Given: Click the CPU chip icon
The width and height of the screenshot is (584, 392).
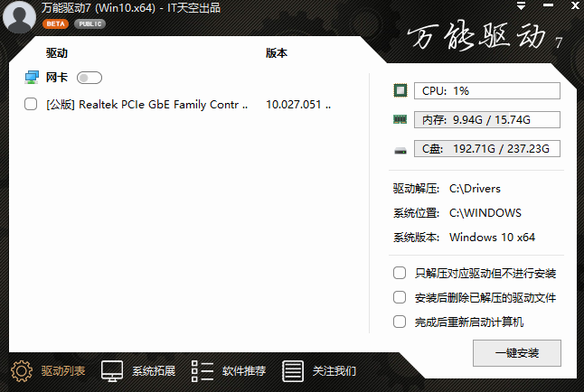Looking at the screenshot, I should point(400,91).
